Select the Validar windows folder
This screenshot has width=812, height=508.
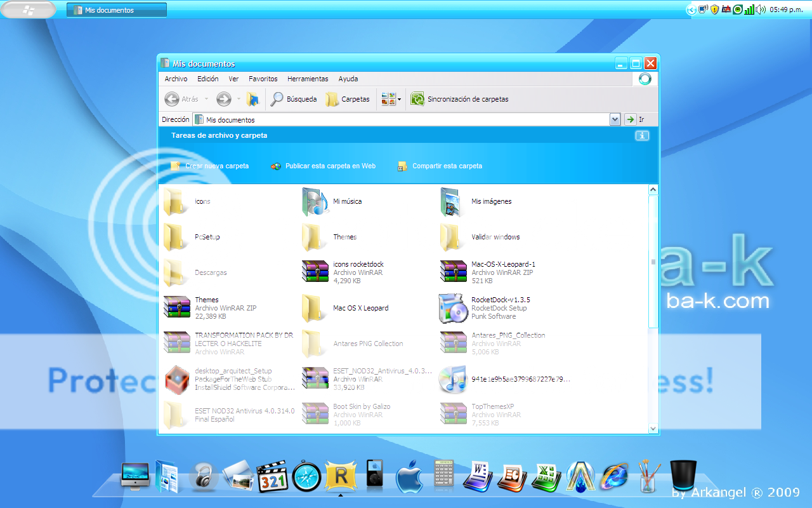(480, 237)
